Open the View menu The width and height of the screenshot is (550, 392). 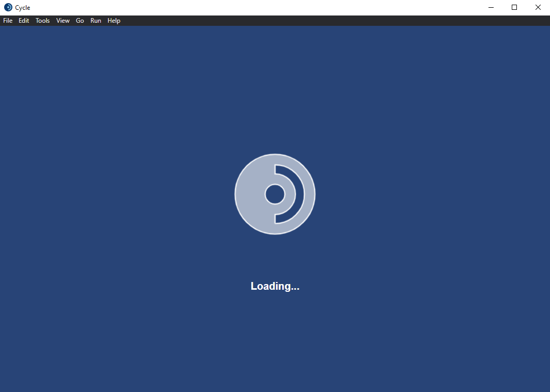pos(63,21)
